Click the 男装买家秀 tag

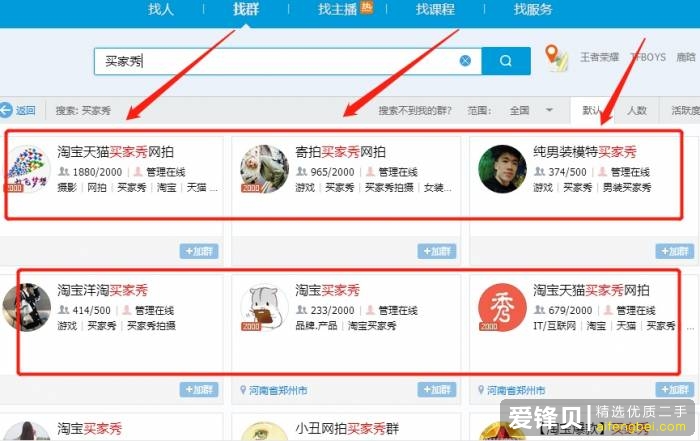click(627, 187)
